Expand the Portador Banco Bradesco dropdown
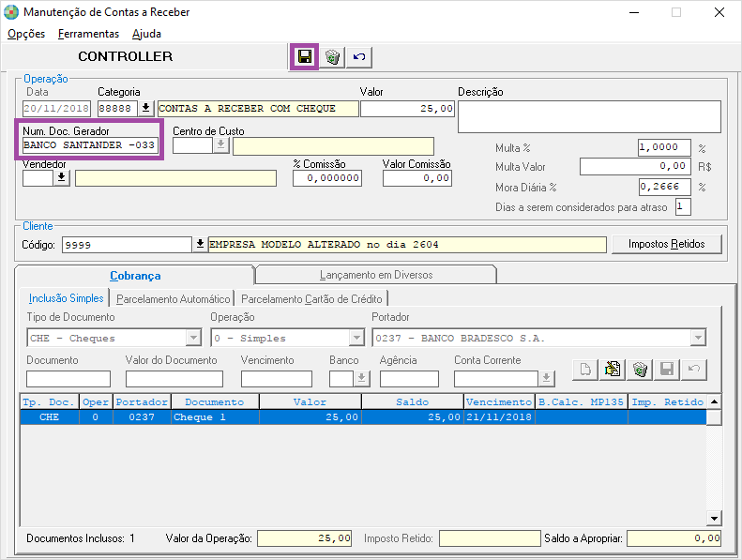Image resolution: width=742 pixels, height=560 pixels. (698, 338)
